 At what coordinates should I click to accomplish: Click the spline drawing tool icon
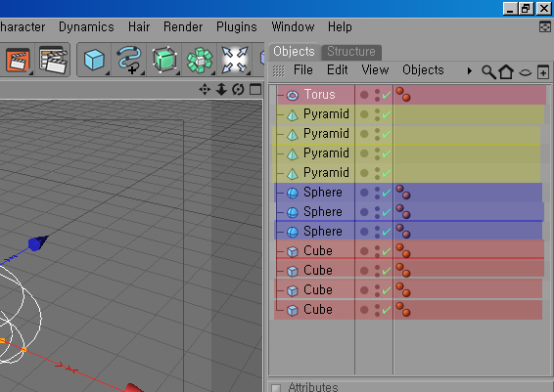129,60
